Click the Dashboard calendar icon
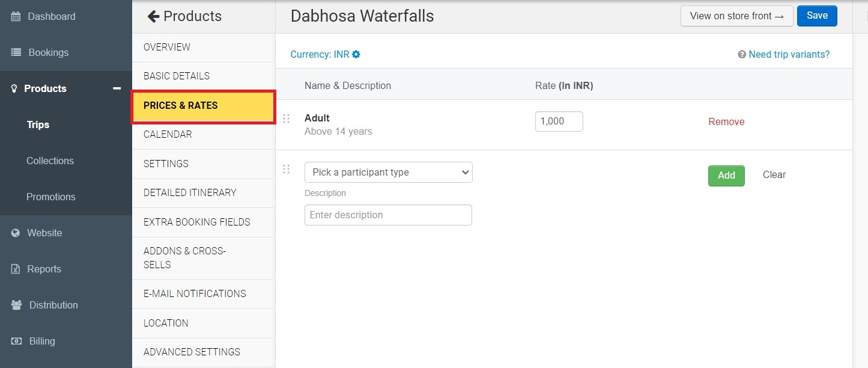The height and width of the screenshot is (368, 868). pos(16,16)
